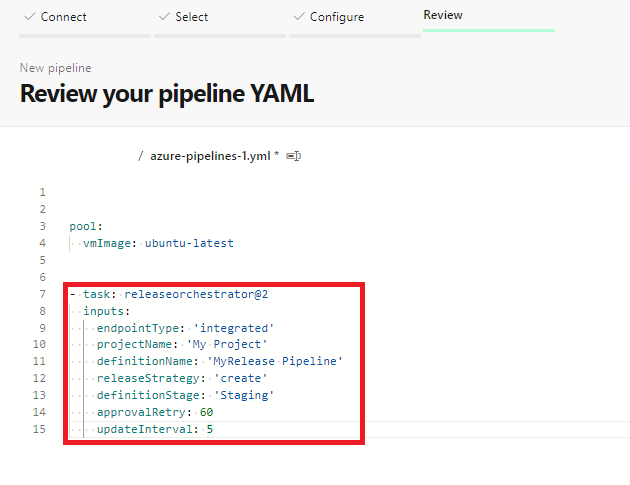
Task: Click the checkmark icon next to Connect
Action: (30, 17)
